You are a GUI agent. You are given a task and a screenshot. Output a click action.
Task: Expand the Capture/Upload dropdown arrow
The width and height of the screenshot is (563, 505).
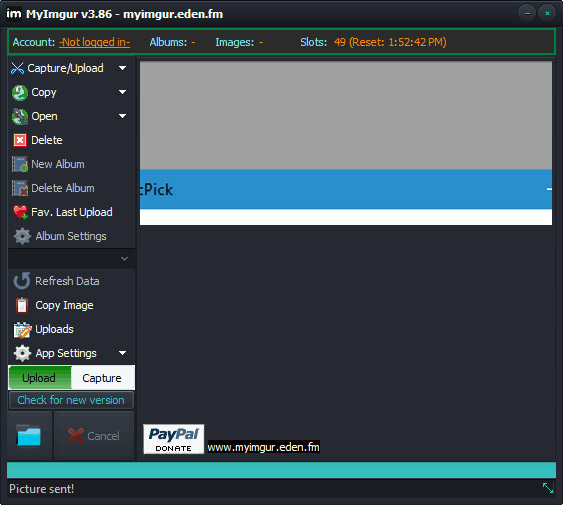pyautogui.click(x=122, y=68)
